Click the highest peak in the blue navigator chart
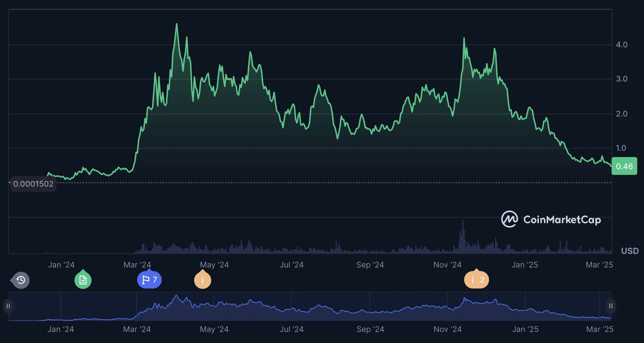This screenshot has height=343, width=644. point(176,296)
